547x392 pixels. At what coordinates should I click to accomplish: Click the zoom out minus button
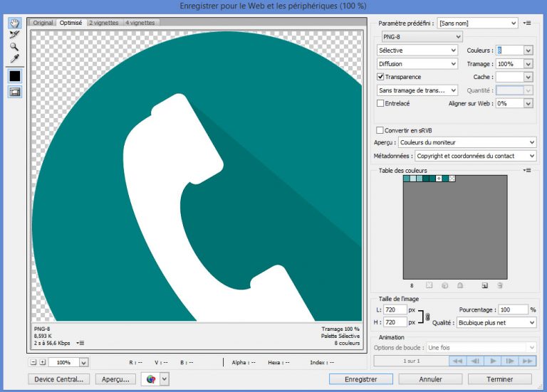(x=33, y=362)
